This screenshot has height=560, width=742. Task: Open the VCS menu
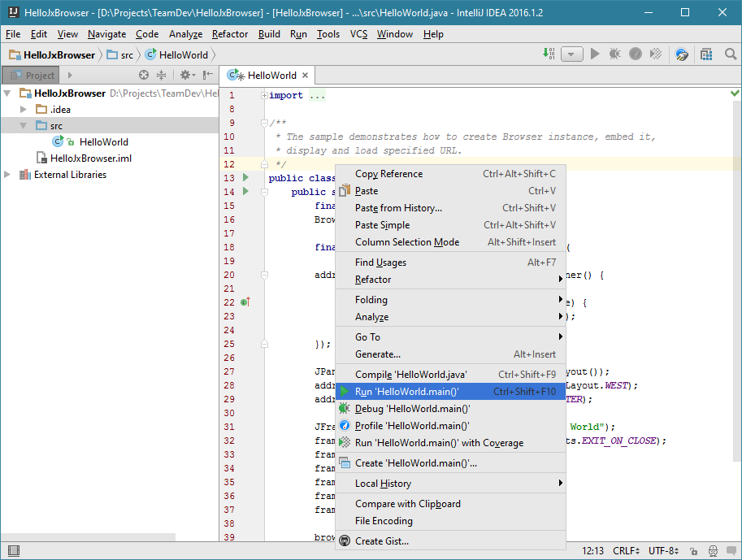pyautogui.click(x=358, y=34)
